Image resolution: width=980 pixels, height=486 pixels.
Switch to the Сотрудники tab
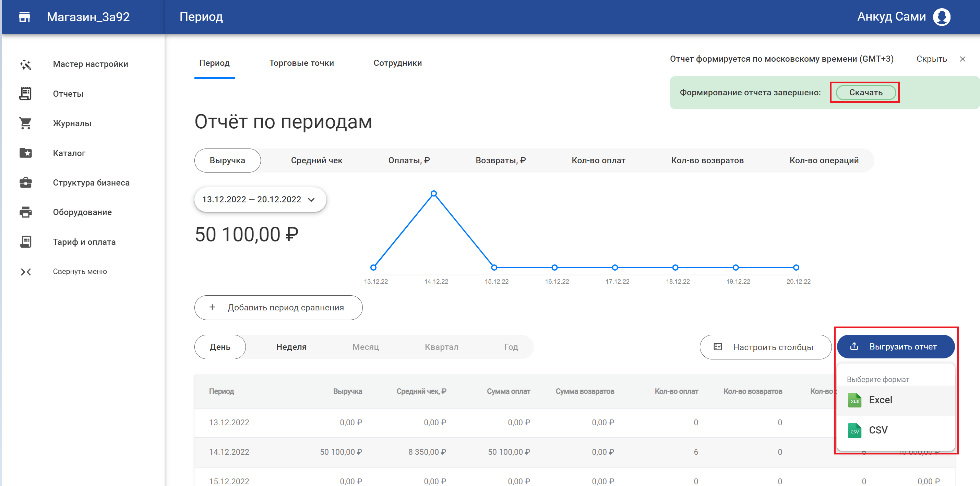pos(397,63)
